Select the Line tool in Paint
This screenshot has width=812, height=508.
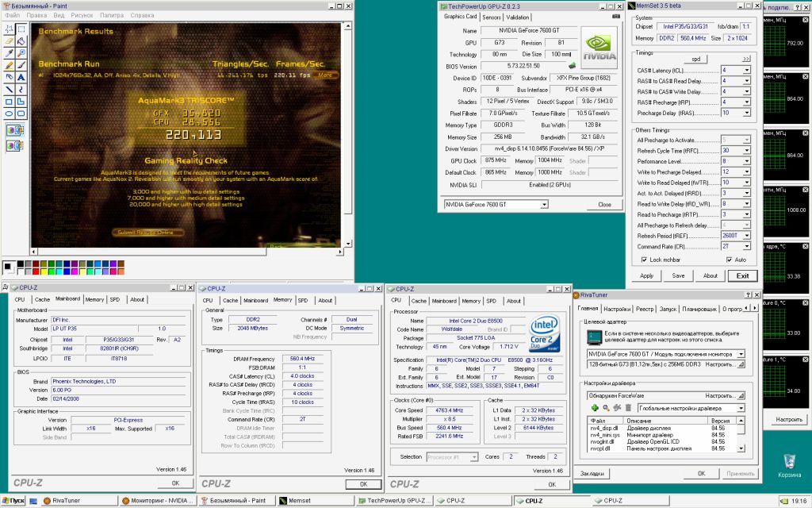point(9,89)
